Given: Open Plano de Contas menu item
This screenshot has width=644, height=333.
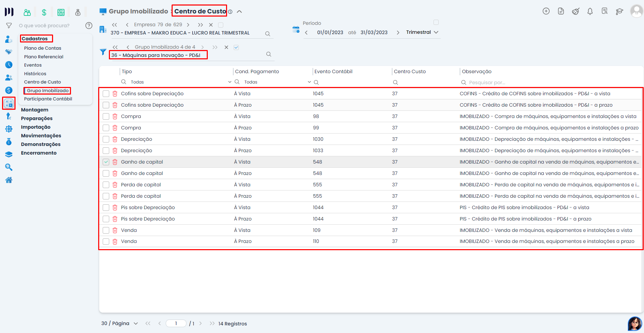Looking at the screenshot, I should 43,48.
